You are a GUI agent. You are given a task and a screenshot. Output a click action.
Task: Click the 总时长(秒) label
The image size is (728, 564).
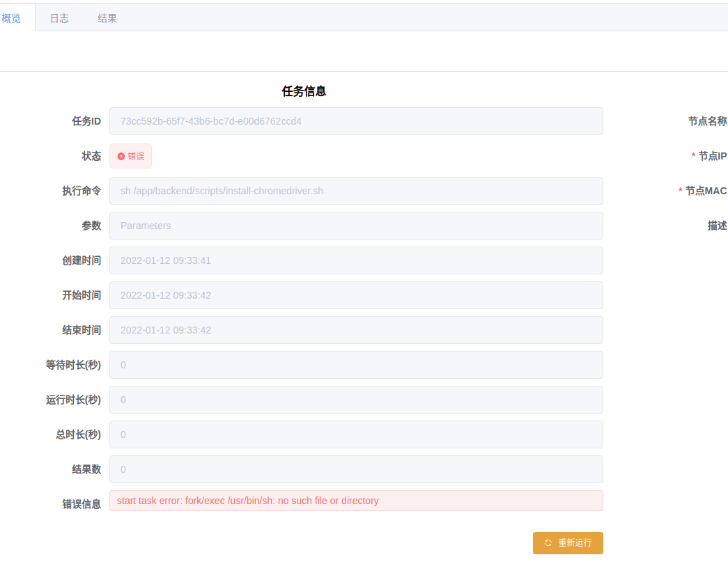(79, 434)
